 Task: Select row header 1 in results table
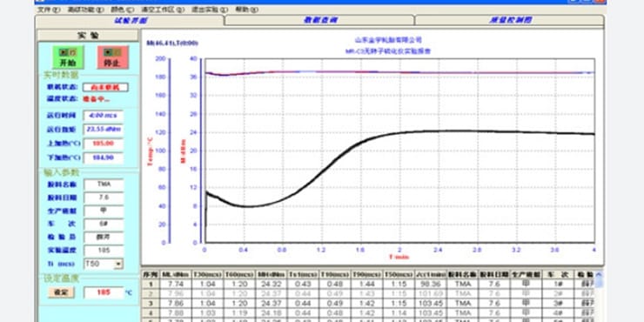pyautogui.click(x=151, y=284)
